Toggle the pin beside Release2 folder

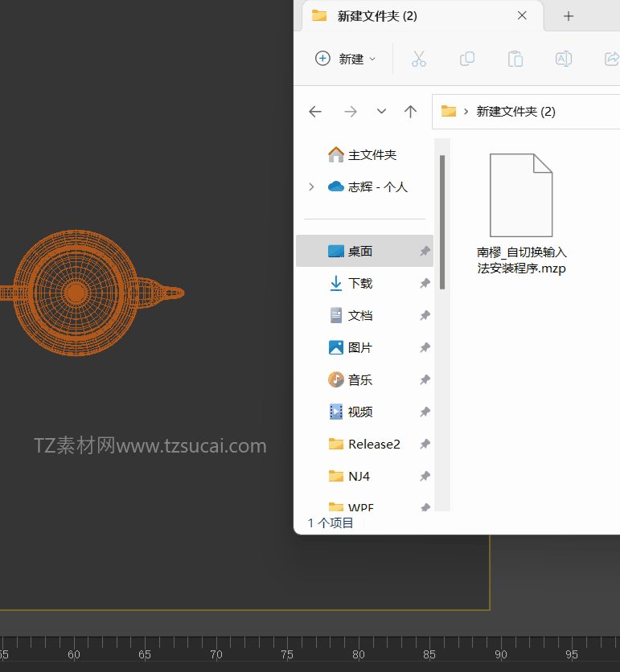[425, 444]
